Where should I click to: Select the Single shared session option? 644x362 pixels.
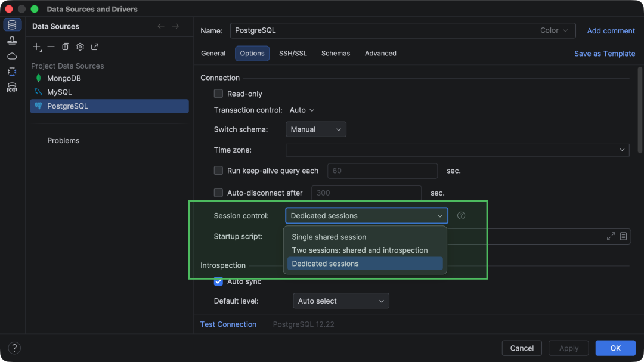tap(365, 237)
